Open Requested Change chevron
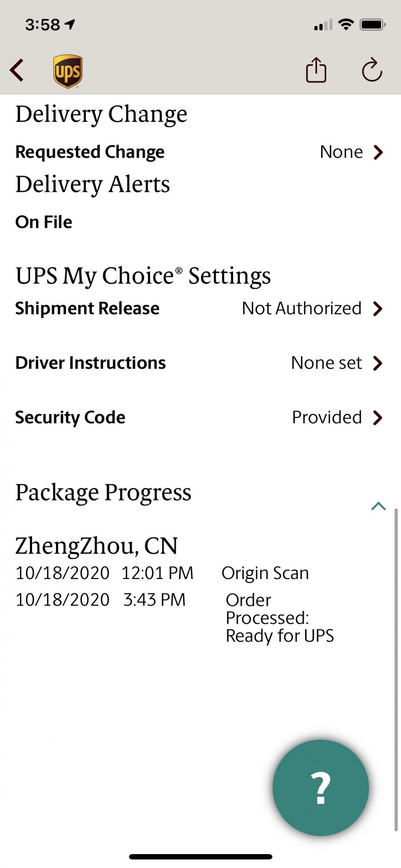This screenshot has height=868, width=401. pyautogui.click(x=378, y=152)
